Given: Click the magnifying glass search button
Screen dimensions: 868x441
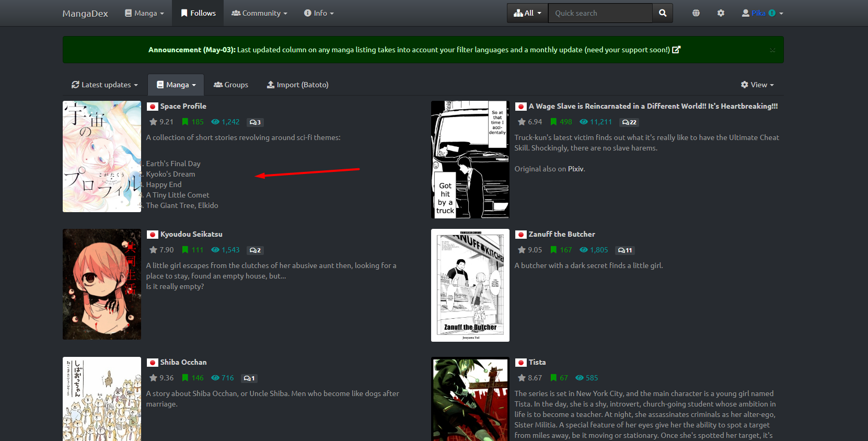Looking at the screenshot, I should [x=663, y=13].
